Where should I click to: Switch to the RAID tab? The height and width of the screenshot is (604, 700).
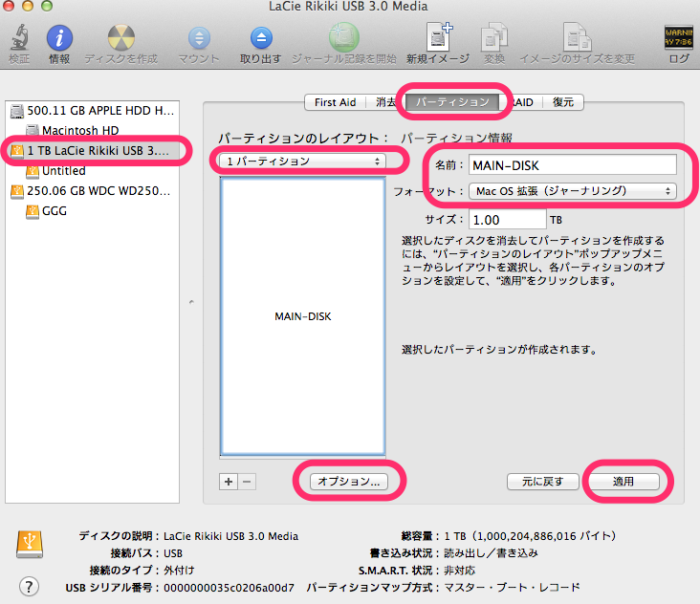[522, 102]
